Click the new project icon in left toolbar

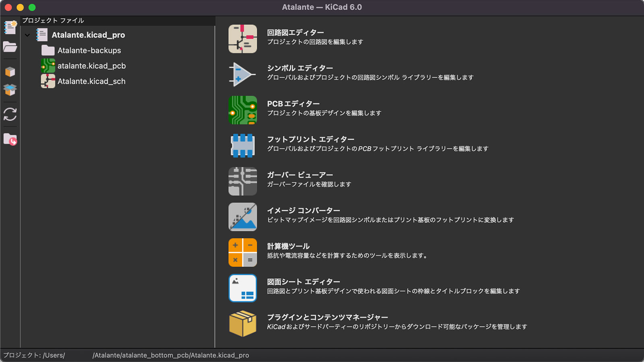coord(10,27)
